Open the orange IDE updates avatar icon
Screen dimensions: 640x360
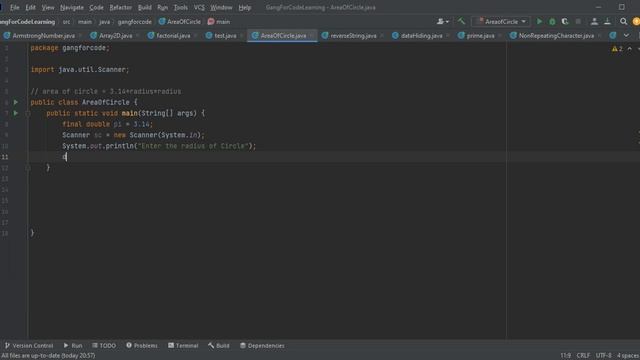point(636,22)
